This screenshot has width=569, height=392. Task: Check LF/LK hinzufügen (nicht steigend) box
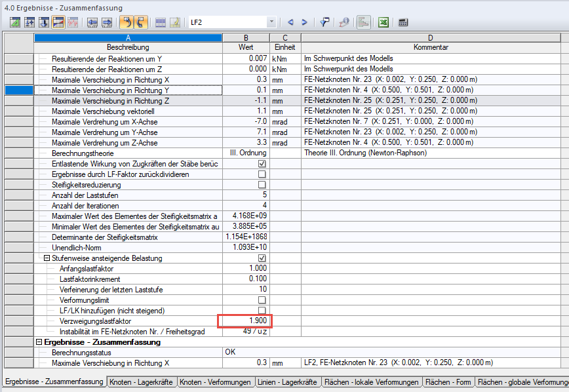point(262,310)
